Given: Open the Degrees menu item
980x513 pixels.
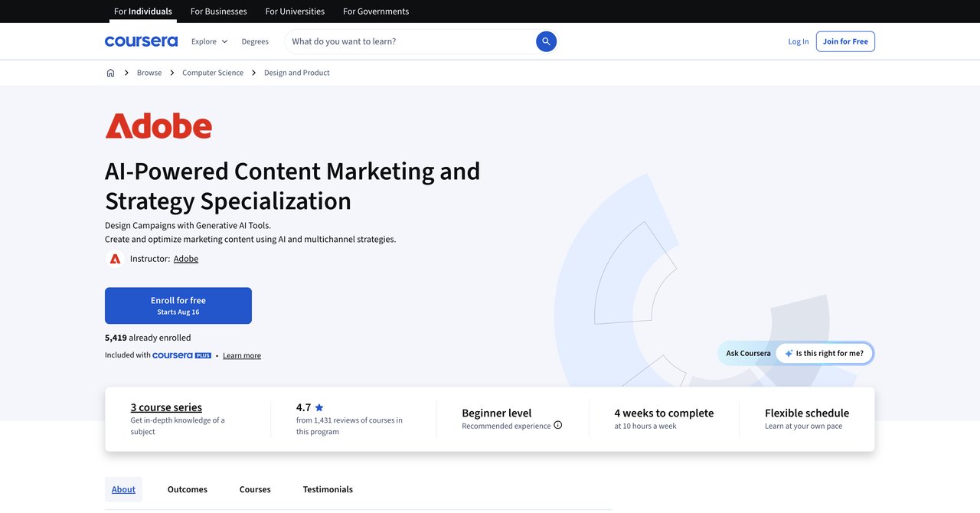Looking at the screenshot, I should coord(255,41).
